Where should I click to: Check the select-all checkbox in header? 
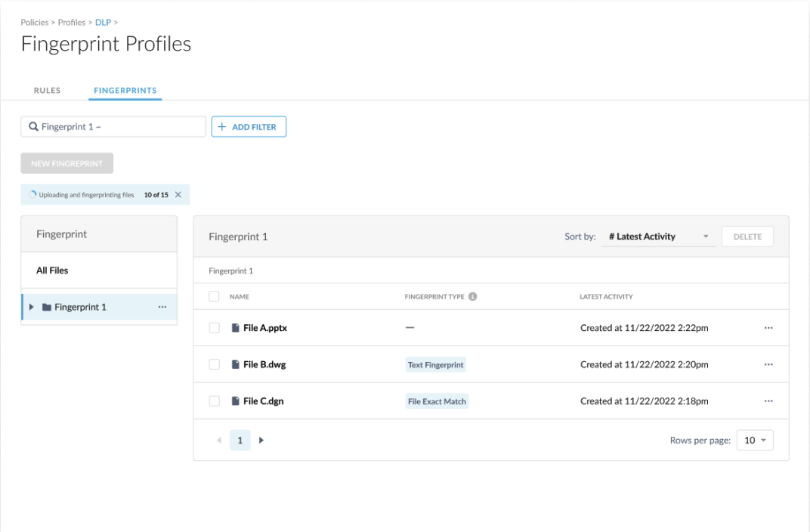tap(215, 297)
